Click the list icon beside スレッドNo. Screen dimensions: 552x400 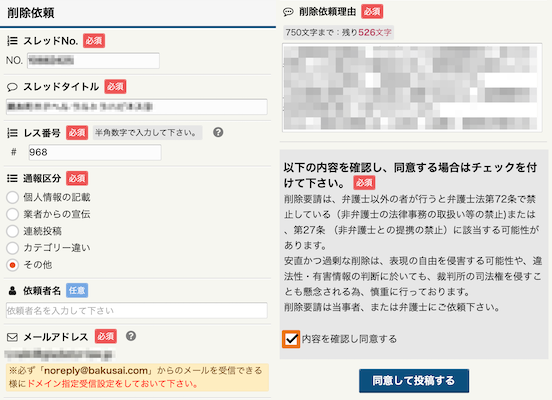pos(12,41)
